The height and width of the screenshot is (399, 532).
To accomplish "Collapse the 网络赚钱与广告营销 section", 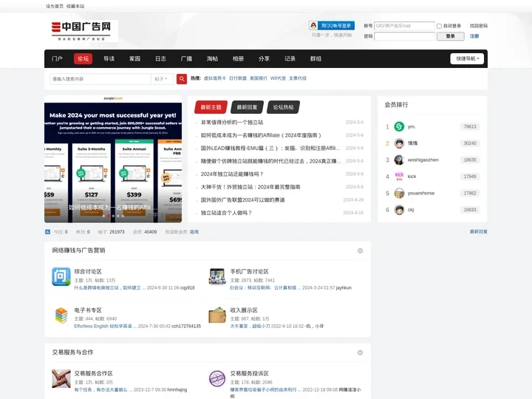I will click(x=360, y=250).
